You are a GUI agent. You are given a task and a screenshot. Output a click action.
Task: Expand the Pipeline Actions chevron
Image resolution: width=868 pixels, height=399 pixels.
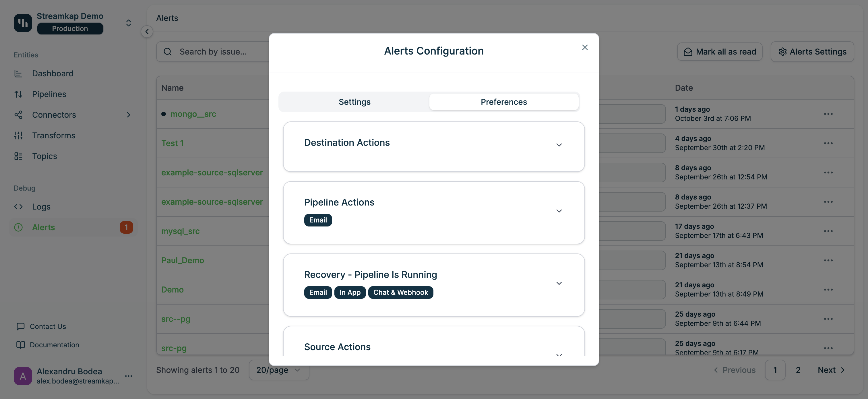point(559,211)
